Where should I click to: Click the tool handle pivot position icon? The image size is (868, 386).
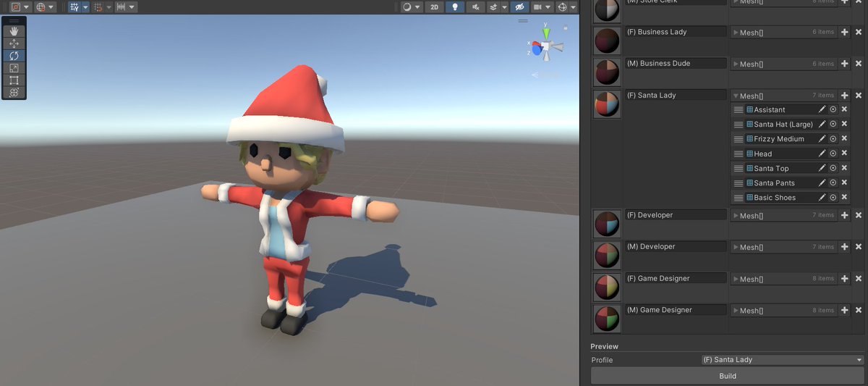coord(15,7)
